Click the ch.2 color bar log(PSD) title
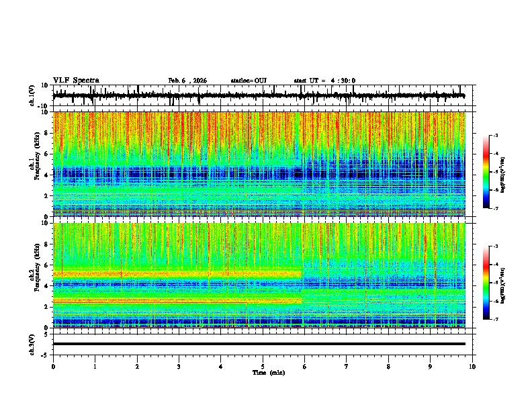 (x=502, y=285)
